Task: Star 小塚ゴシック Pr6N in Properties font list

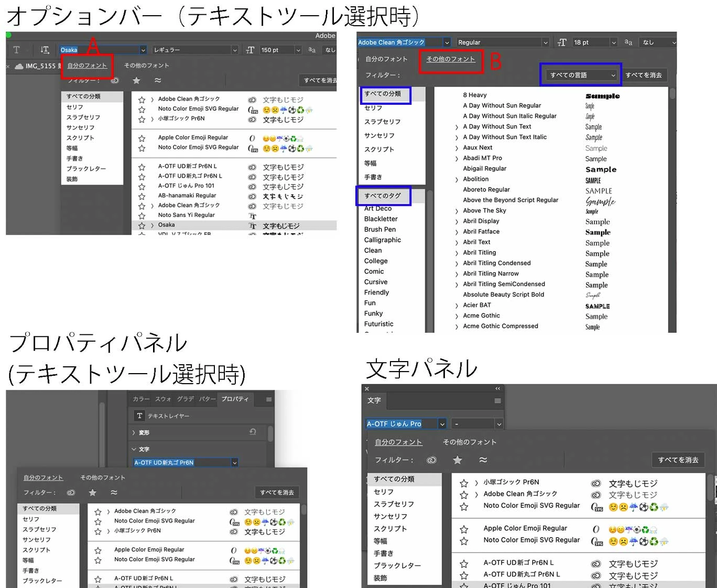Action: coord(98,531)
